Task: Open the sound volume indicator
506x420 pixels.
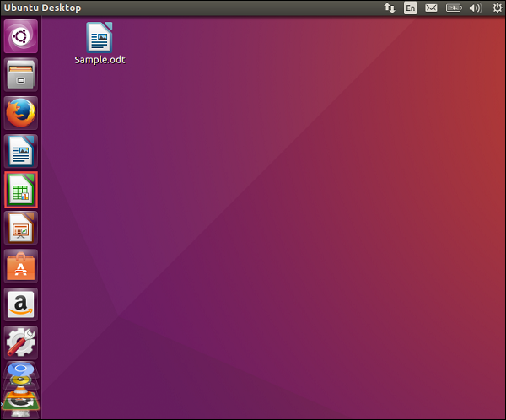Action: (476, 8)
